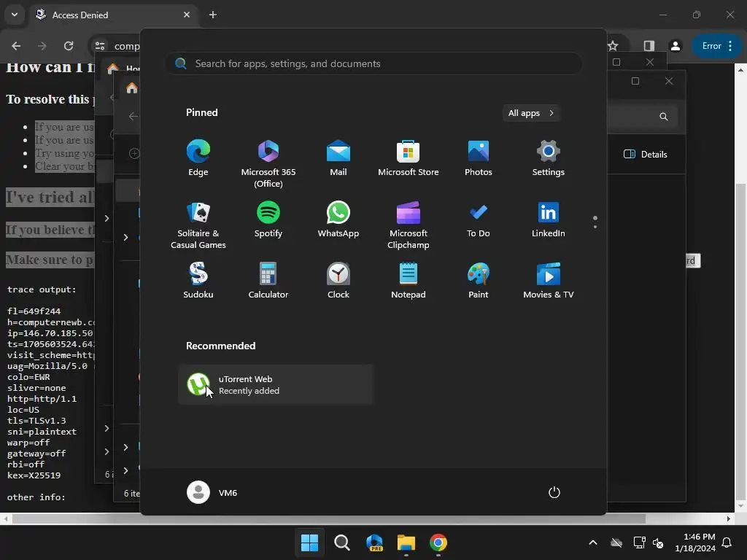This screenshot has height=560, width=747.
Task: Launch Paint
Action: pyautogui.click(x=479, y=281)
